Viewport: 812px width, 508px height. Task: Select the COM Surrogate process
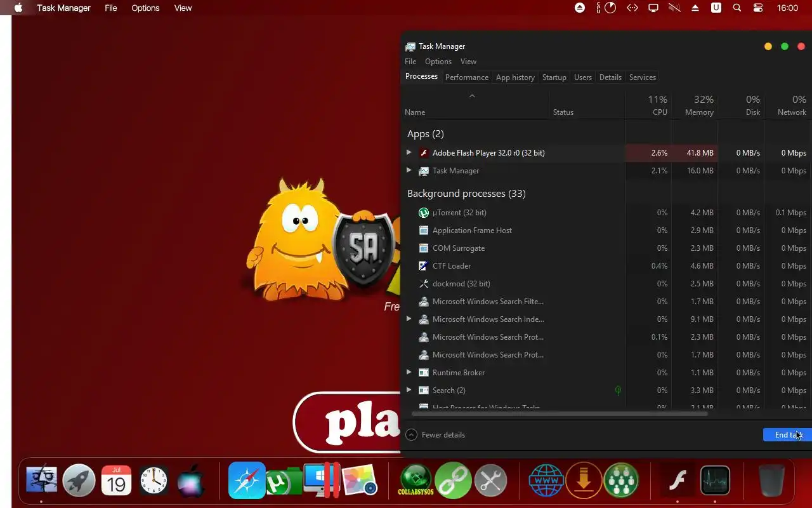(608, 248)
